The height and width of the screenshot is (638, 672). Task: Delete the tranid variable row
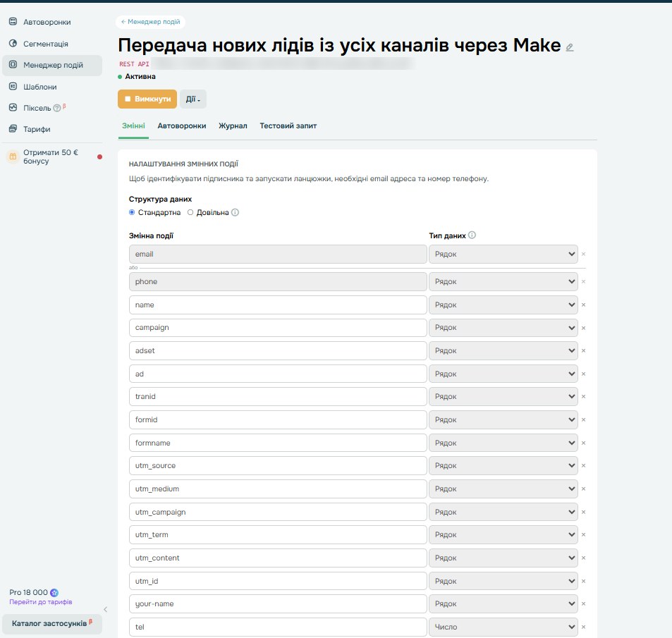point(583,396)
